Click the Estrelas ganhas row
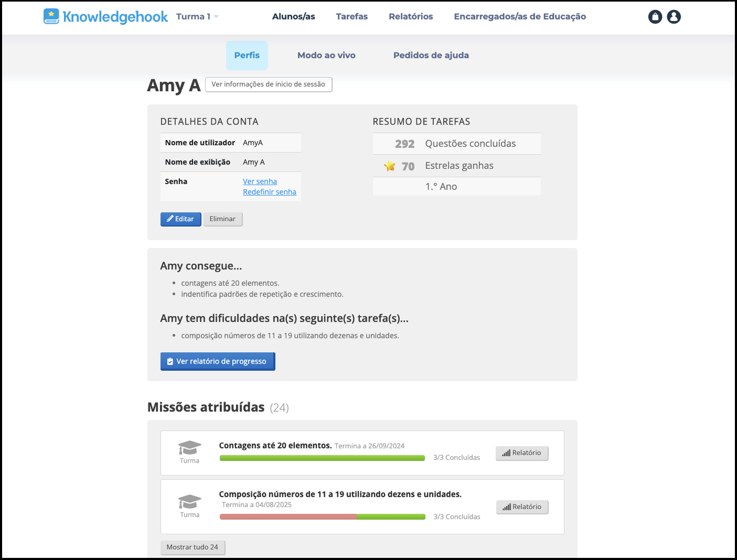The height and width of the screenshot is (560, 737). coord(456,166)
